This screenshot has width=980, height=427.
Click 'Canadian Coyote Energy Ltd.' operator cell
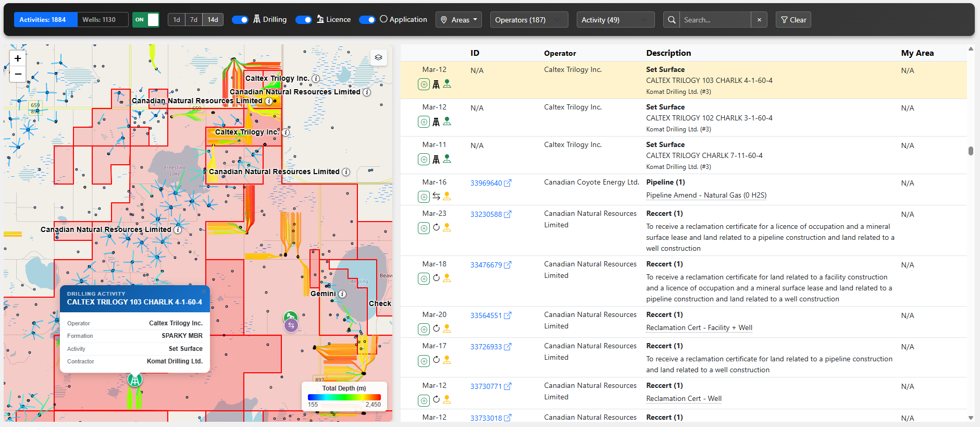click(591, 182)
